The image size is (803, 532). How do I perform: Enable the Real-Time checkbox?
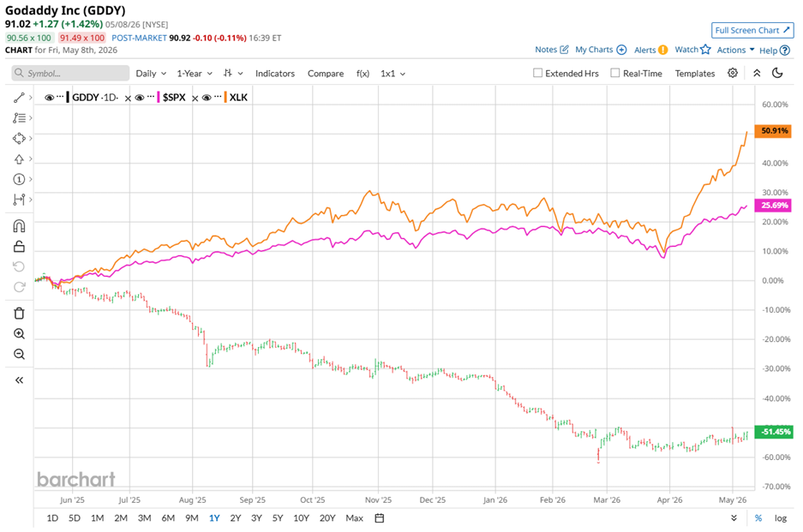(615, 73)
